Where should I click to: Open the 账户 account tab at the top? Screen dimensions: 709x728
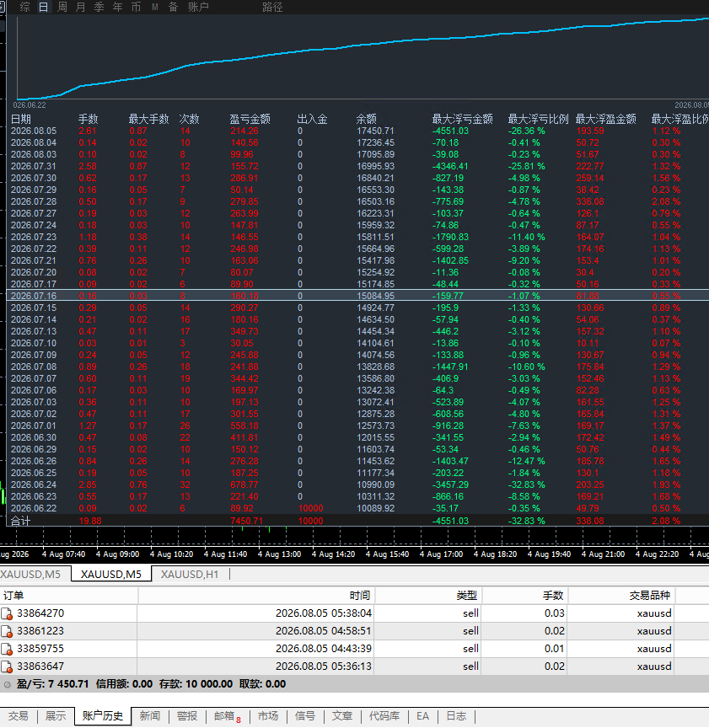(198, 7)
